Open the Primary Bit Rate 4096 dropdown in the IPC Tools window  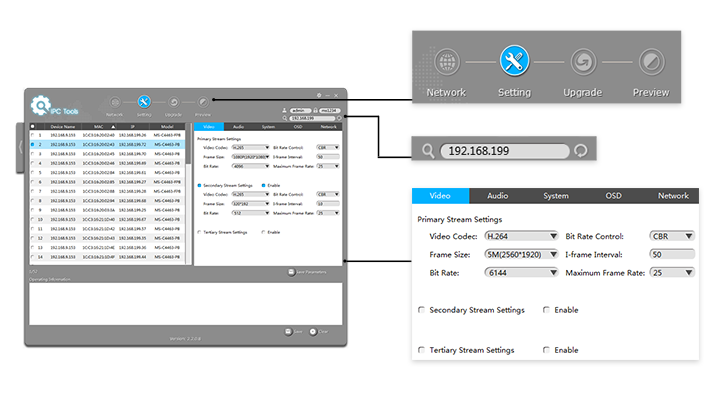[250, 166]
